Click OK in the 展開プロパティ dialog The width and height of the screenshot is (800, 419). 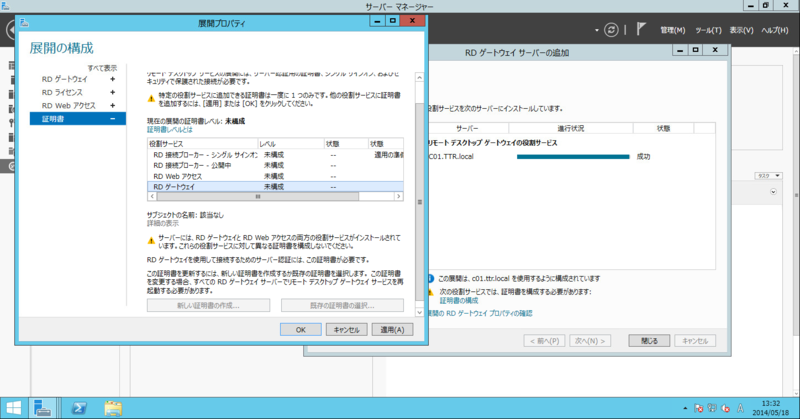pyautogui.click(x=301, y=330)
